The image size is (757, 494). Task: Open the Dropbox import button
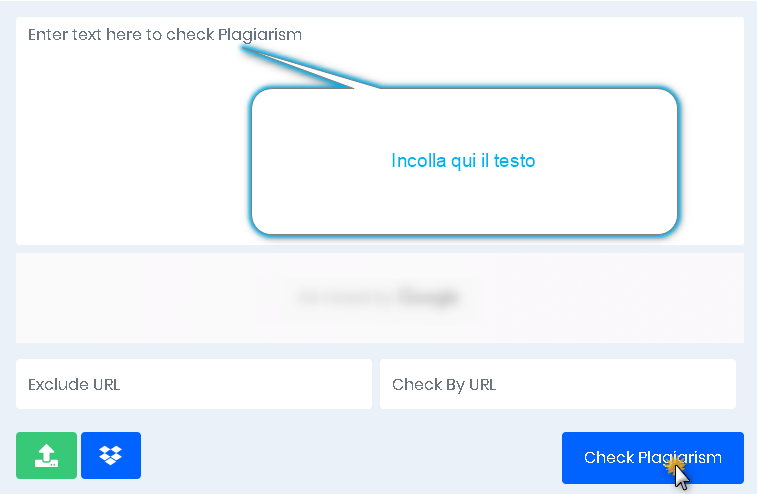[111, 456]
